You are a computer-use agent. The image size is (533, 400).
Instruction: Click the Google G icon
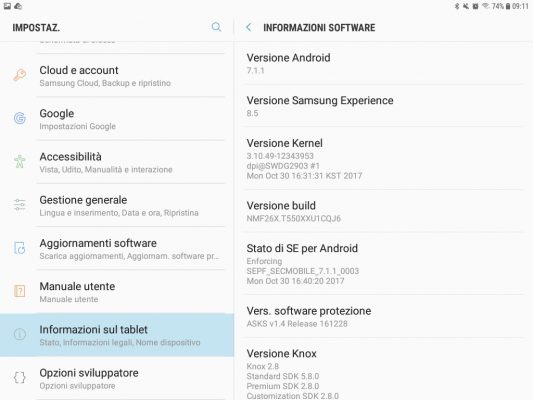(20, 118)
